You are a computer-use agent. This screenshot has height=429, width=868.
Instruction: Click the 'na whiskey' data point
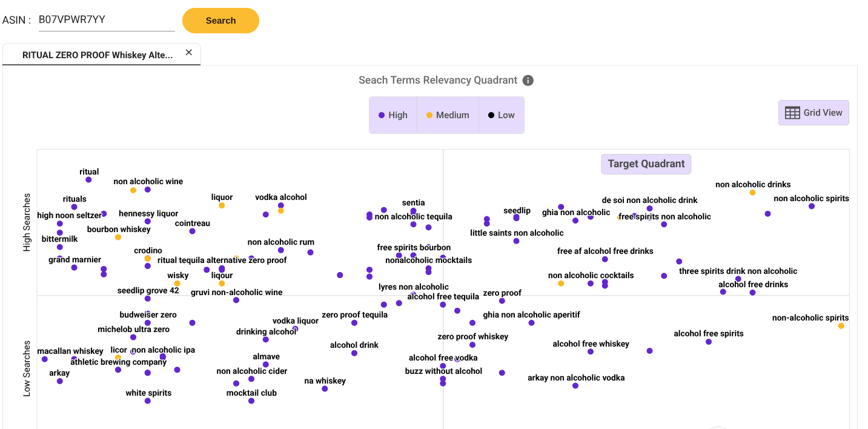(325, 389)
